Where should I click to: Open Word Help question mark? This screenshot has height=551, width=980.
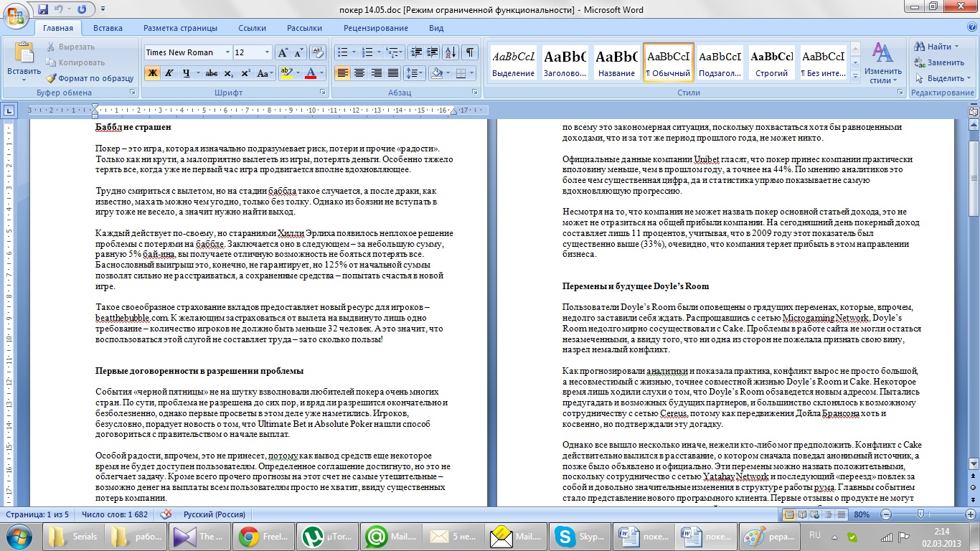(971, 29)
